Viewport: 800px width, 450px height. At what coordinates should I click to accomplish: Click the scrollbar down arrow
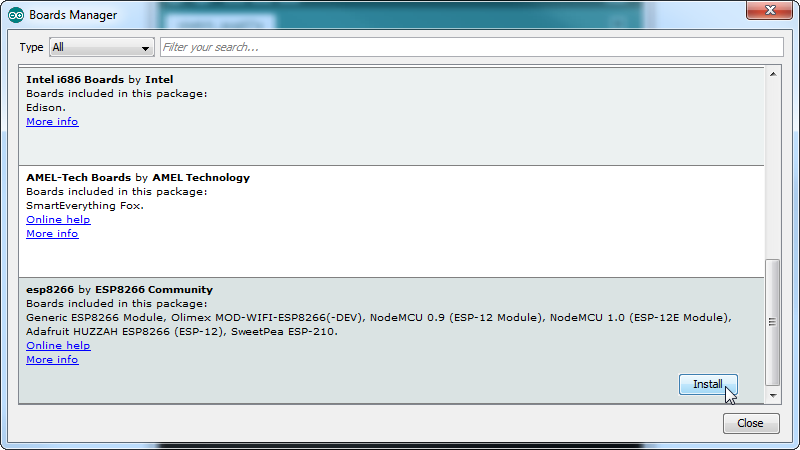(773, 395)
